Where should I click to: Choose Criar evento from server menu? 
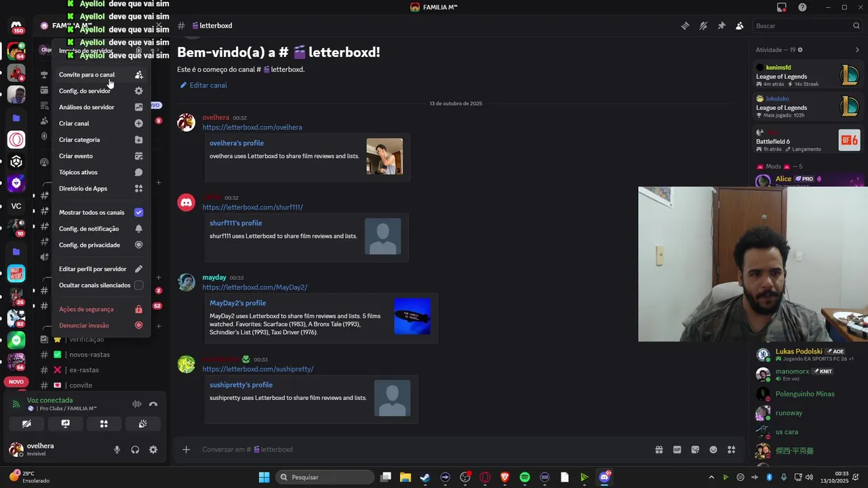(x=100, y=156)
